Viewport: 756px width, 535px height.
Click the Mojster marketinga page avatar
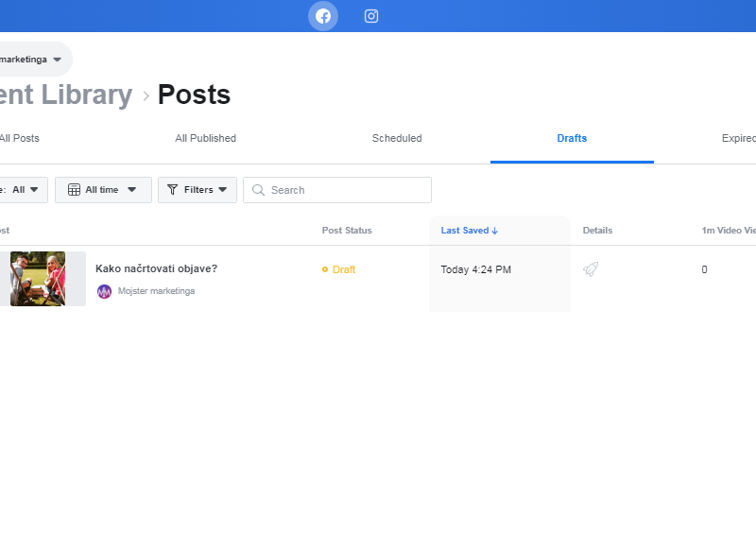pos(104,291)
